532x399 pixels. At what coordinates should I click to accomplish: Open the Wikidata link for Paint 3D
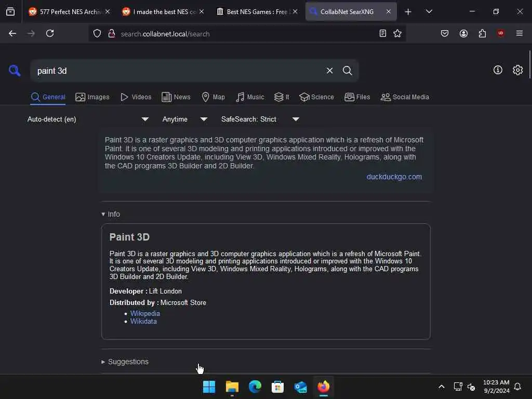click(143, 321)
